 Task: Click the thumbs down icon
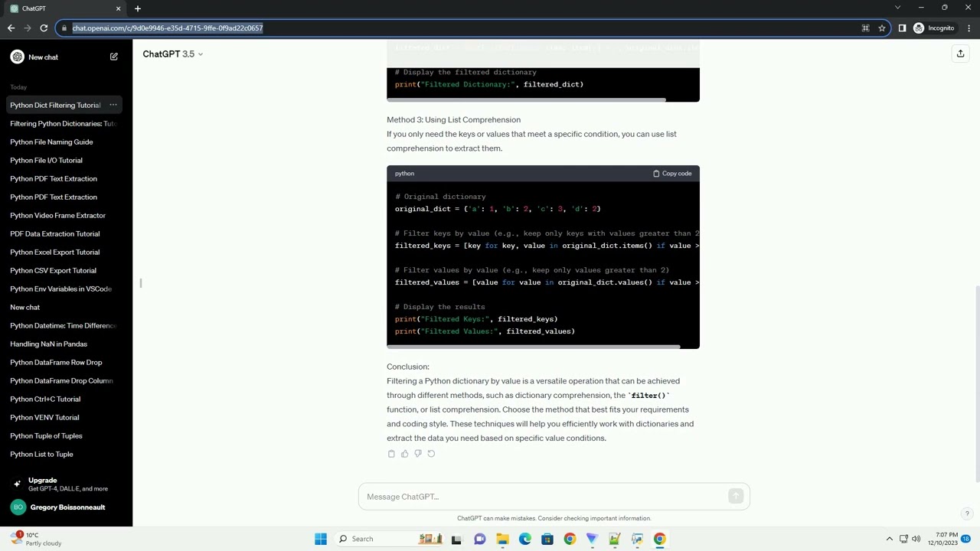coord(418,454)
